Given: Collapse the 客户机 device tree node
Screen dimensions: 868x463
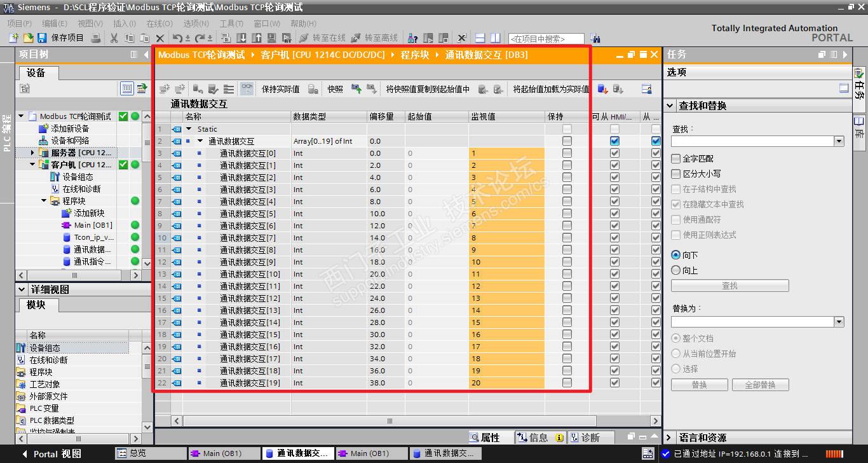Looking at the screenshot, I should click(x=32, y=165).
